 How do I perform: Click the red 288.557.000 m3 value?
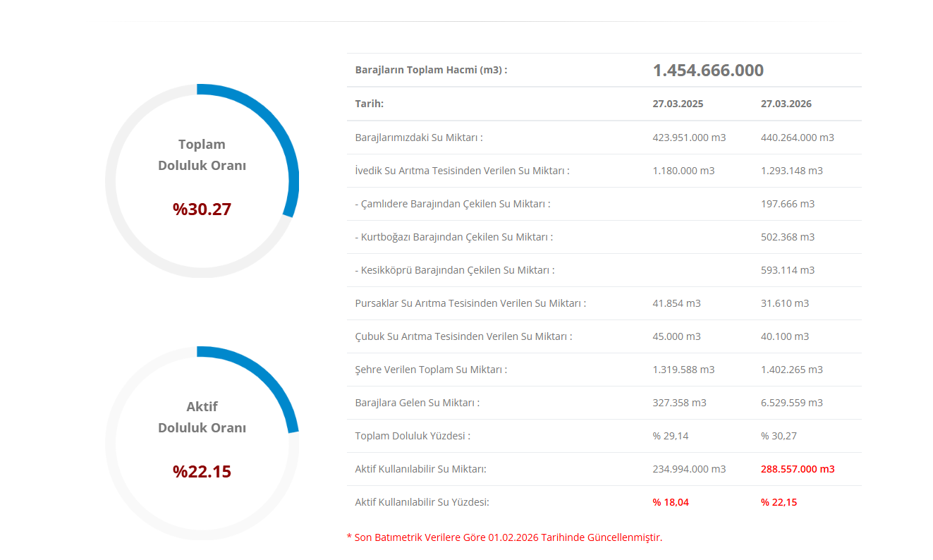tap(797, 469)
